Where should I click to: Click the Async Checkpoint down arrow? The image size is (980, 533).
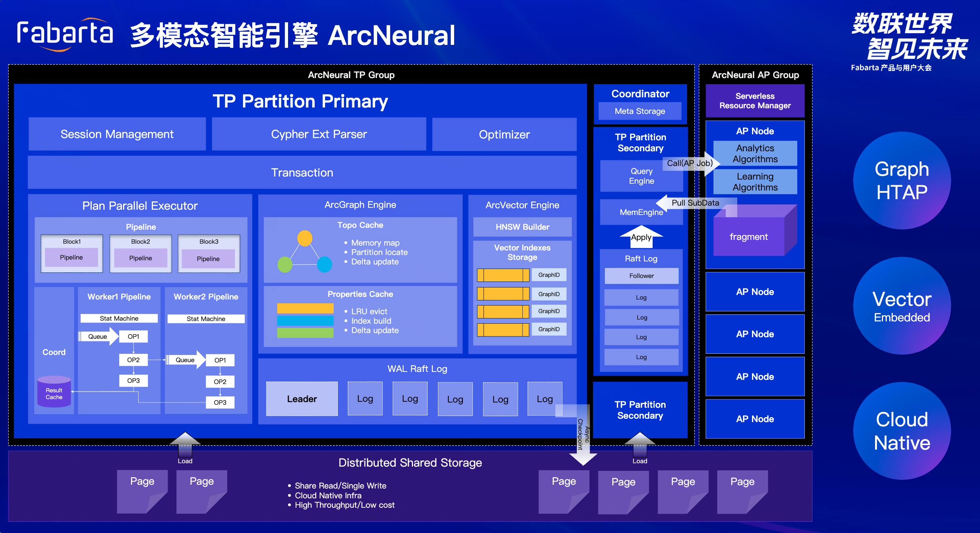point(583,435)
